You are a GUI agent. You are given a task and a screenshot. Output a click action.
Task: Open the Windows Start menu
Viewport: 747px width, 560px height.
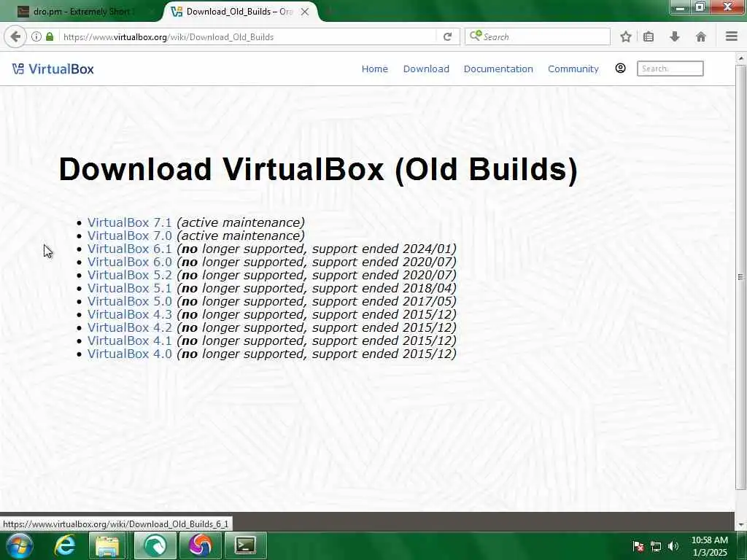(19, 545)
